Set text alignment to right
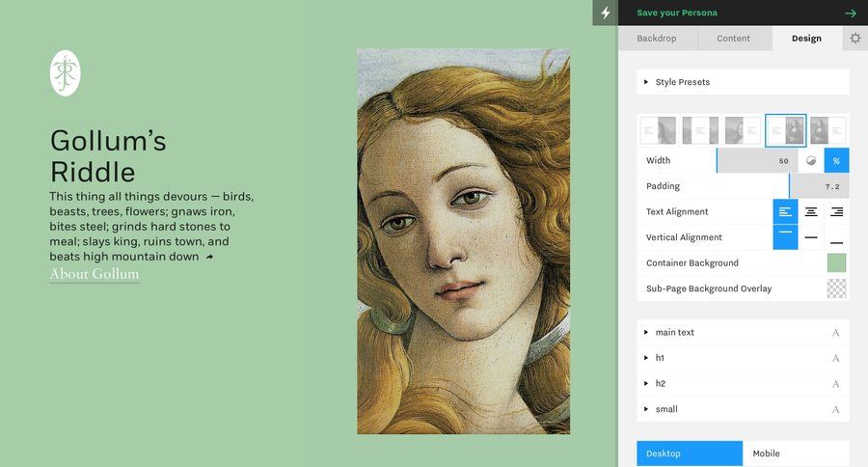Screen dimensions: 868x467 (x=836, y=212)
